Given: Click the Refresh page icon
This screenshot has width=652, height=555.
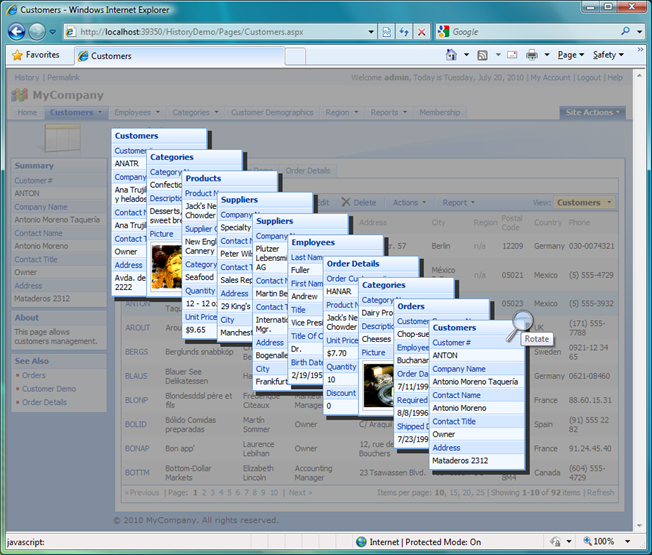Looking at the screenshot, I should 404,32.
